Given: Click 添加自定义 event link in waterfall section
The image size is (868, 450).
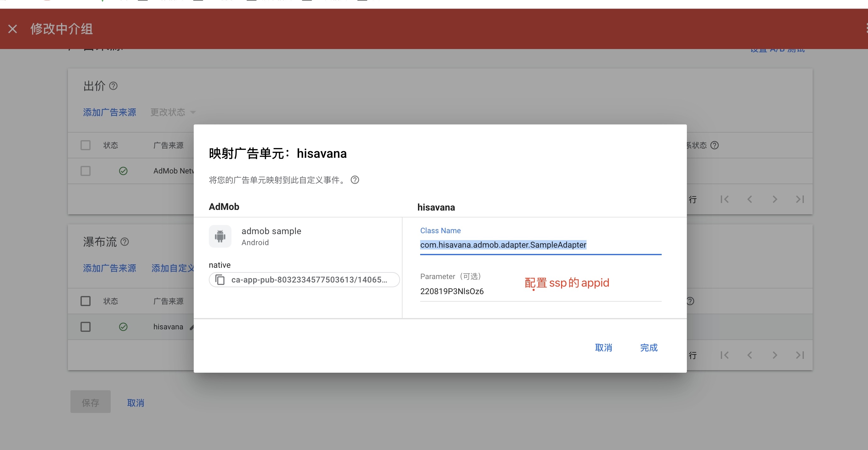Looking at the screenshot, I should [173, 268].
